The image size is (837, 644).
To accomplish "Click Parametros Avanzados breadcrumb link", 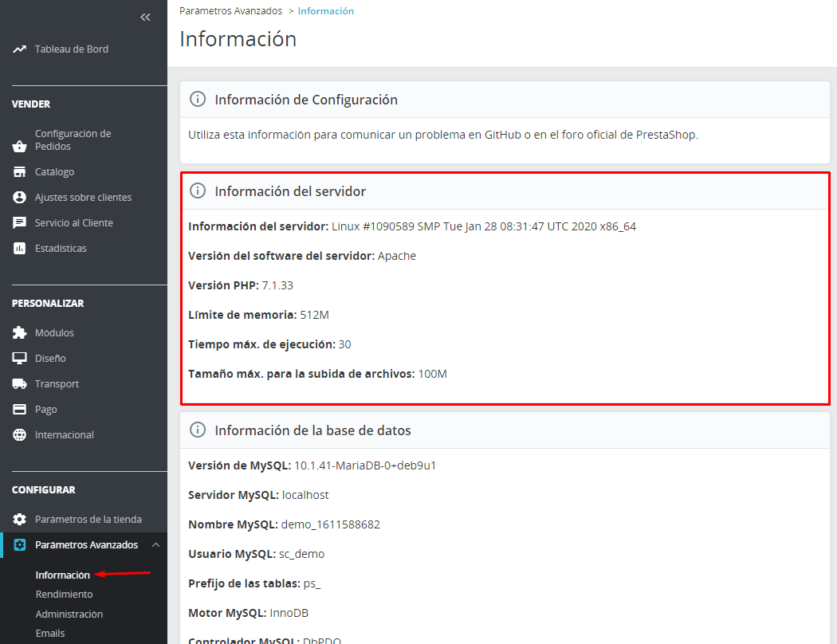I will (230, 11).
